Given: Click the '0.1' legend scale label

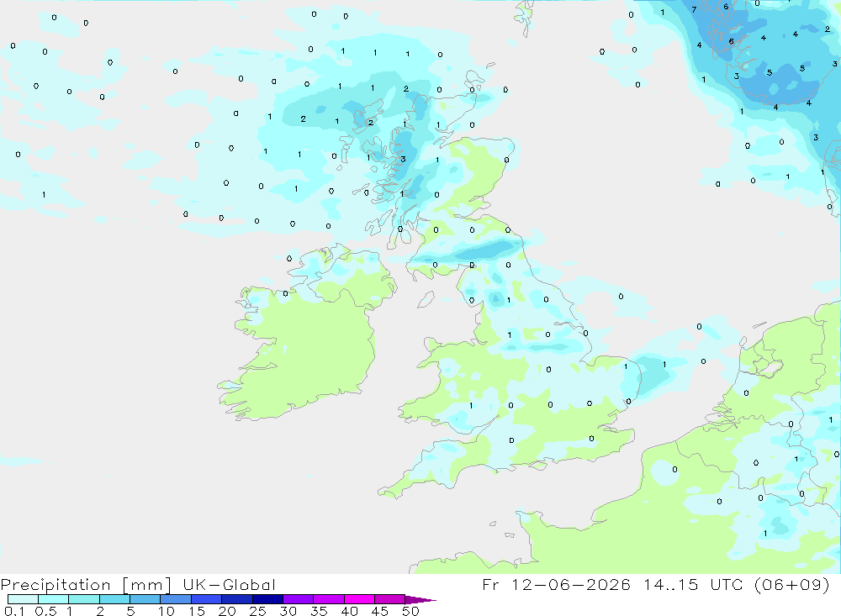Looking at the screenshot, I should pyautogui.click(x=14, y=611).
